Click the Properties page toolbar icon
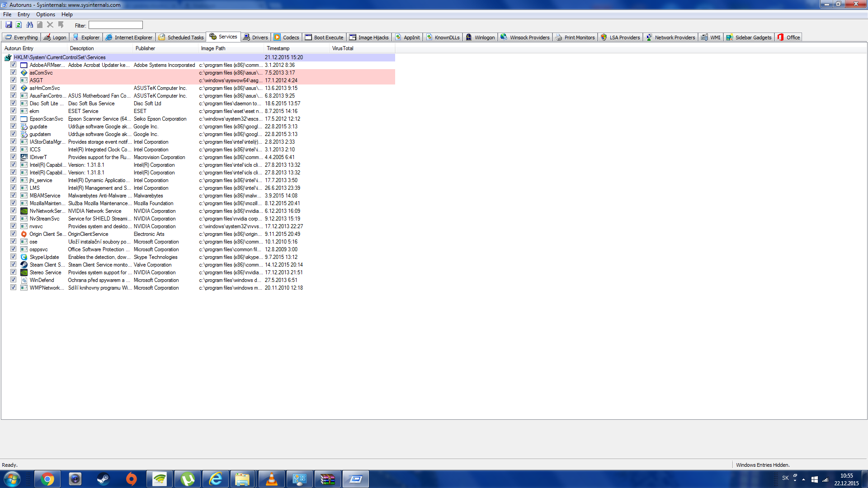The image size is (868, 488). click(40, 25)
